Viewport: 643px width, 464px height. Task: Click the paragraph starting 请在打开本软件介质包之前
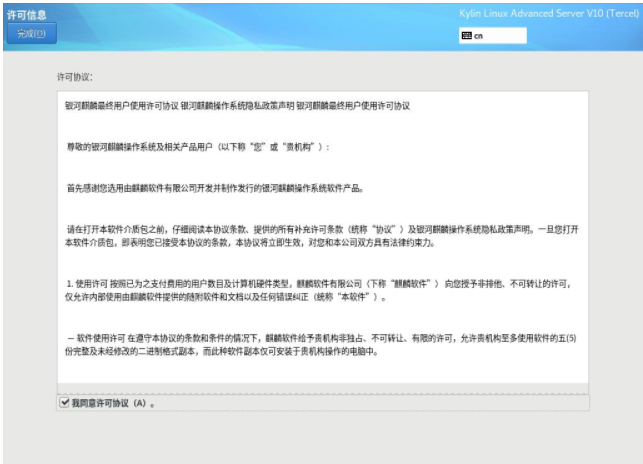322,236
